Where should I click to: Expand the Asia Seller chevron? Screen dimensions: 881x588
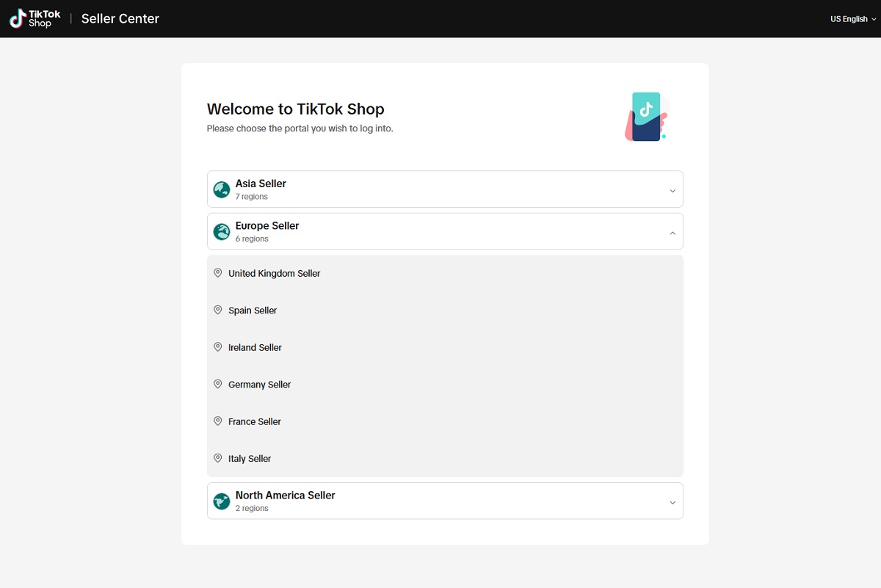pos(672,191)
